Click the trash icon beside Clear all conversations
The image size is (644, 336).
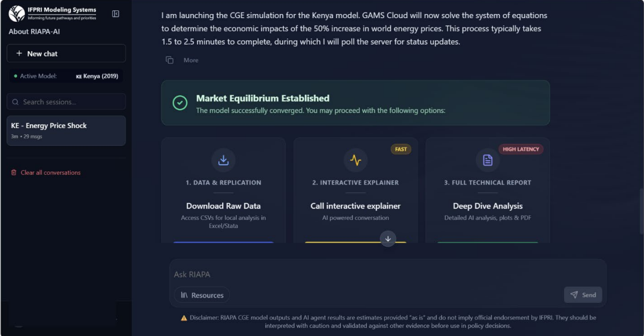[x=14, y=173]
